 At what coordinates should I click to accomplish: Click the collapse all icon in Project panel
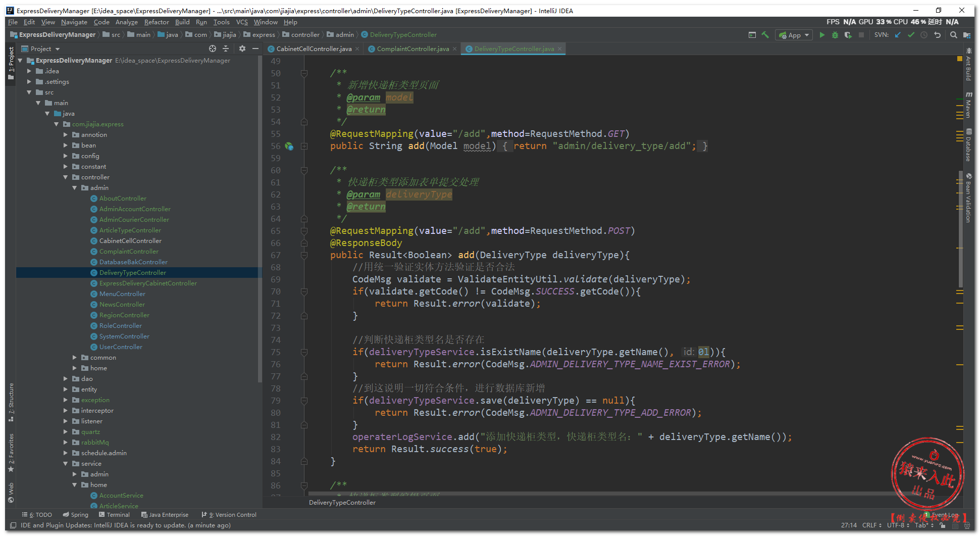pyautogui.click(x=226, y=48)
